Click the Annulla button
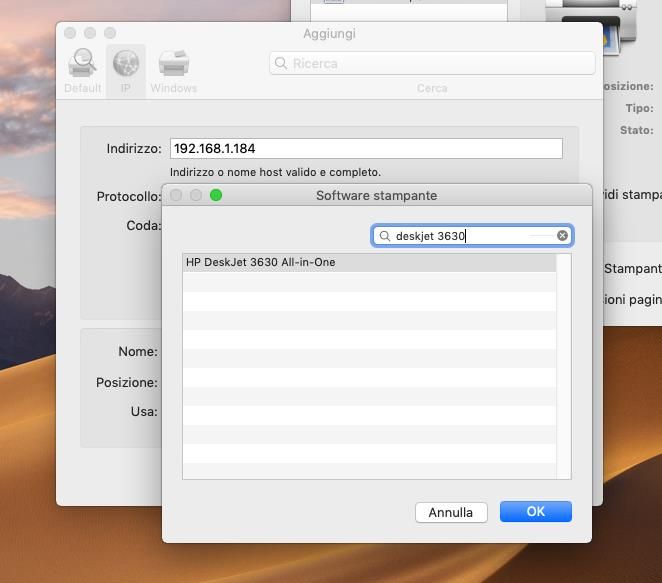The height and width of the screenshot is (583, 662). [x=451, y=512]
